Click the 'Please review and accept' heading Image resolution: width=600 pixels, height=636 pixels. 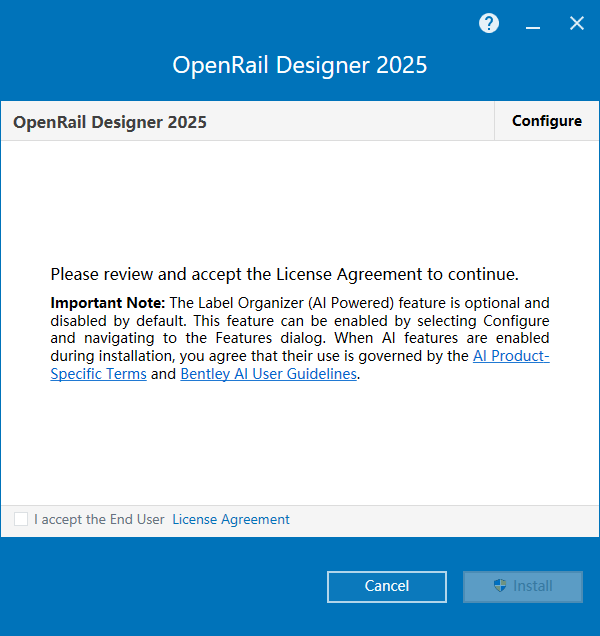[284, 274]
